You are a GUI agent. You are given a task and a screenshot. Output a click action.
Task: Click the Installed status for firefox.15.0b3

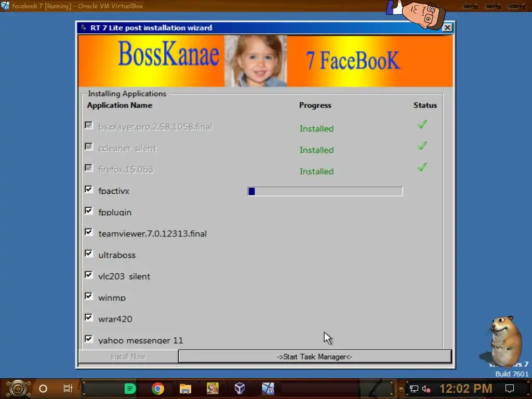[316, 171]
